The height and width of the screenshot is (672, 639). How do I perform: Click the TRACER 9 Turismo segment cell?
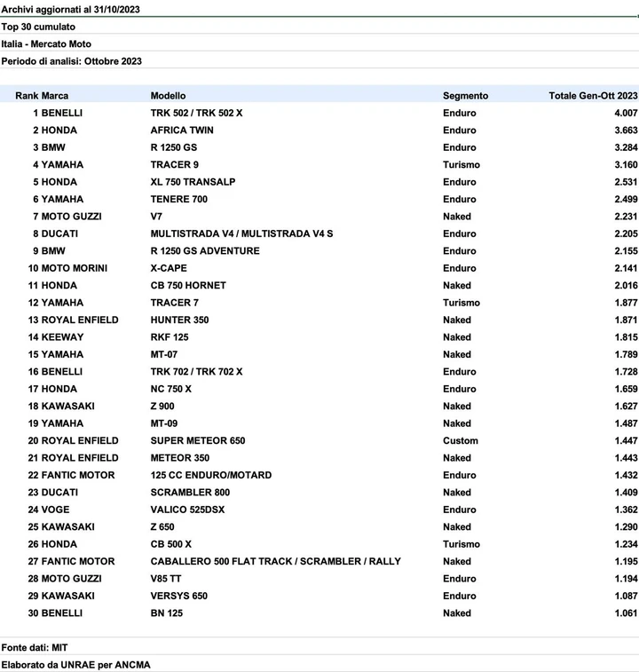point(461,164)
